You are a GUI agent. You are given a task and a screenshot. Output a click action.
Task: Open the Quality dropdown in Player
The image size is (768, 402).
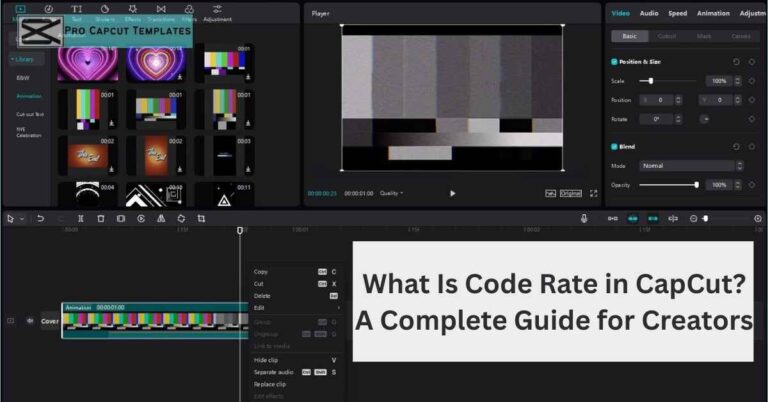pyautogui.click(x=391, y=193)
